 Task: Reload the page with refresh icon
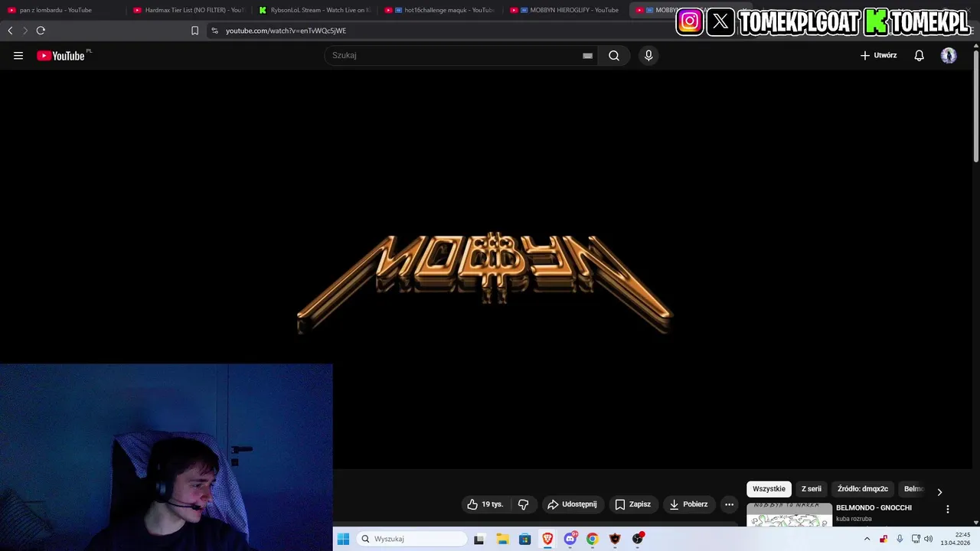(x=41, y=31)
